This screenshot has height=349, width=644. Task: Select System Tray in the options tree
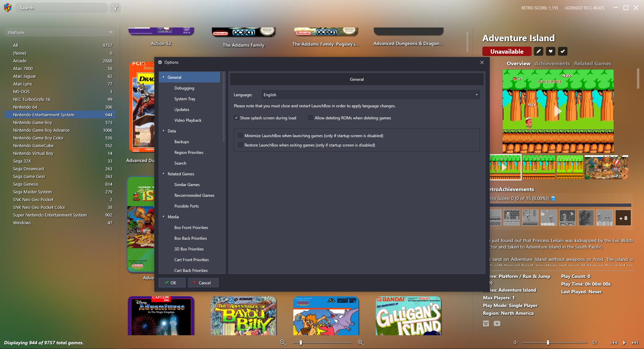pos(185,99)
